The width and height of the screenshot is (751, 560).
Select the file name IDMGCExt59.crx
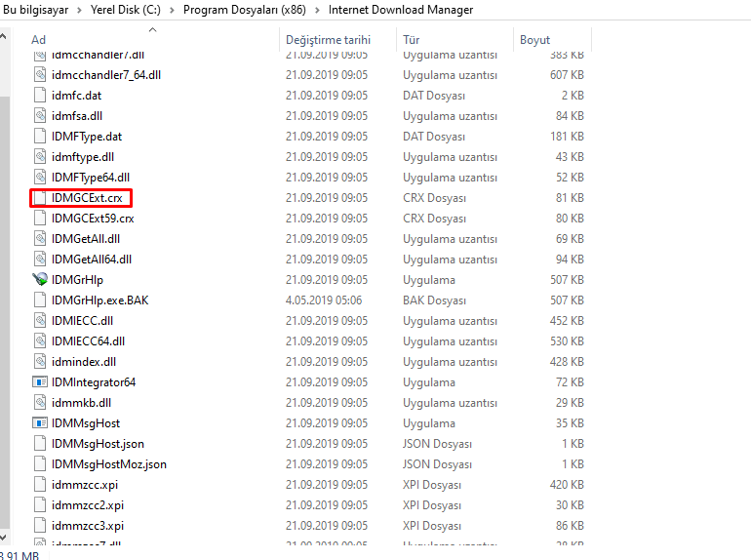pyautogui.click(x=93, y=219)
